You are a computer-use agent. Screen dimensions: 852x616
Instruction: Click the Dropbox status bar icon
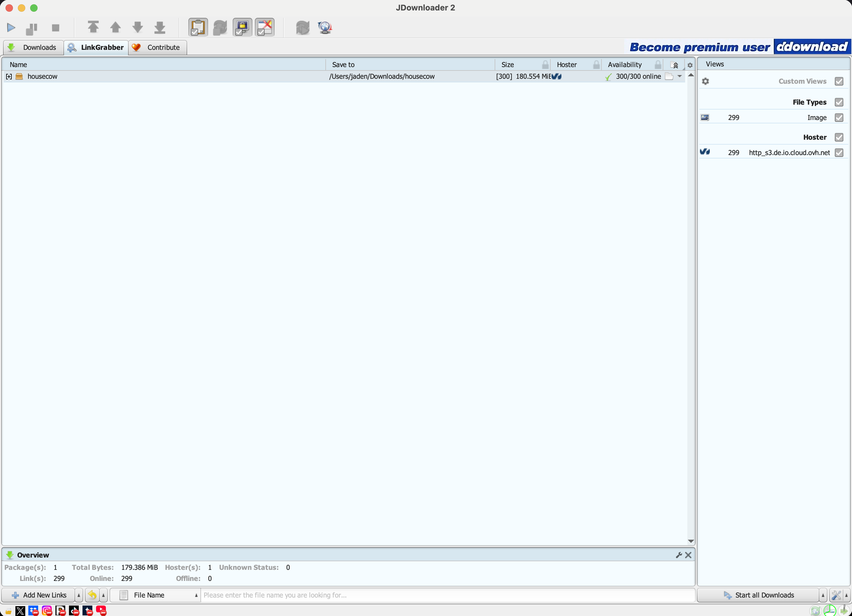(34, 611)
